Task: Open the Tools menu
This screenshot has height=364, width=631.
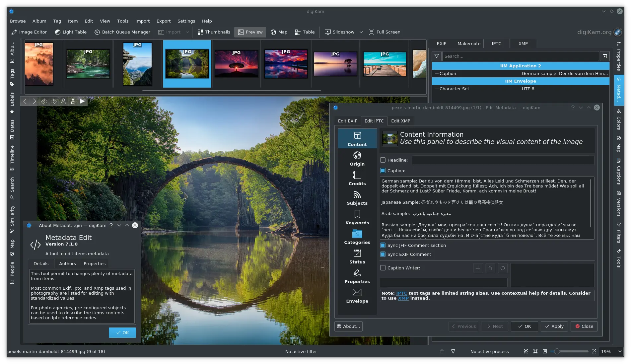Action: click(x=122, y=21)
